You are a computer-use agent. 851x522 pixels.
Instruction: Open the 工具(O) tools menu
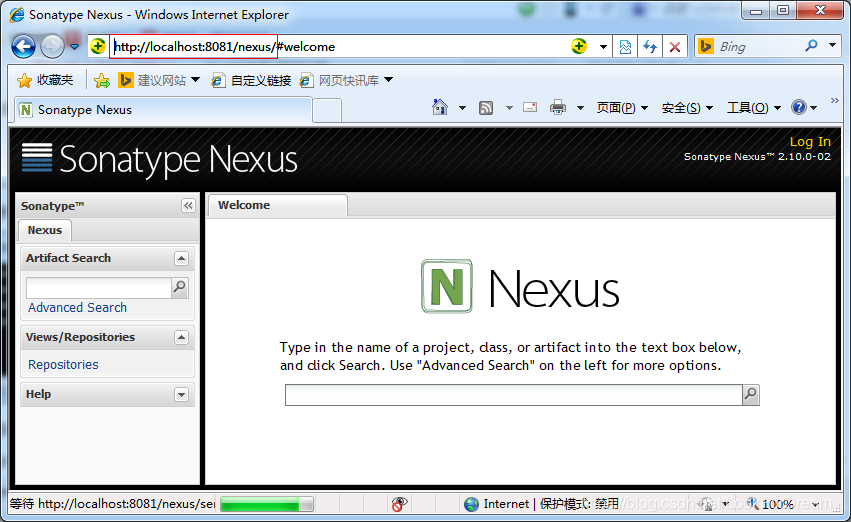pos(753,108)
